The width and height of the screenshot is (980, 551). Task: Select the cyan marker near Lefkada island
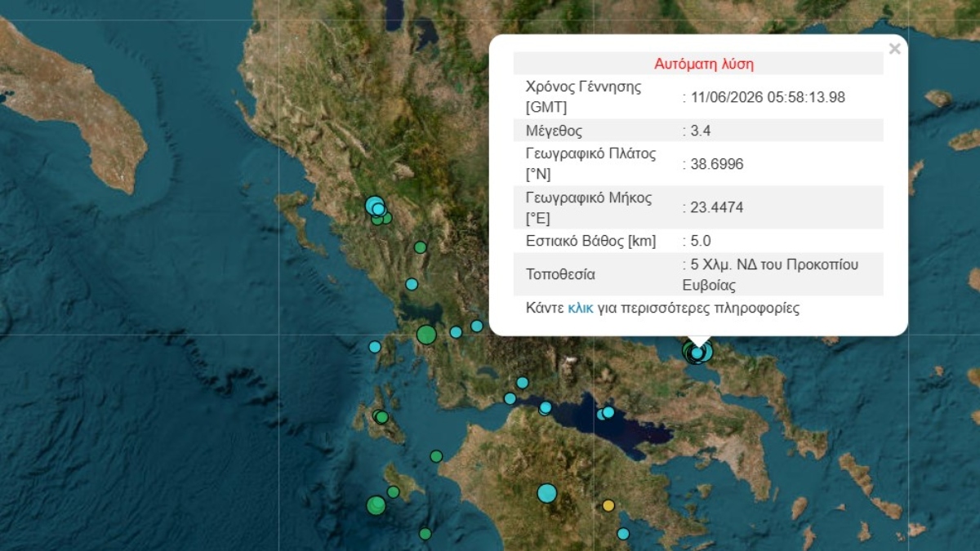pos(375,347)
